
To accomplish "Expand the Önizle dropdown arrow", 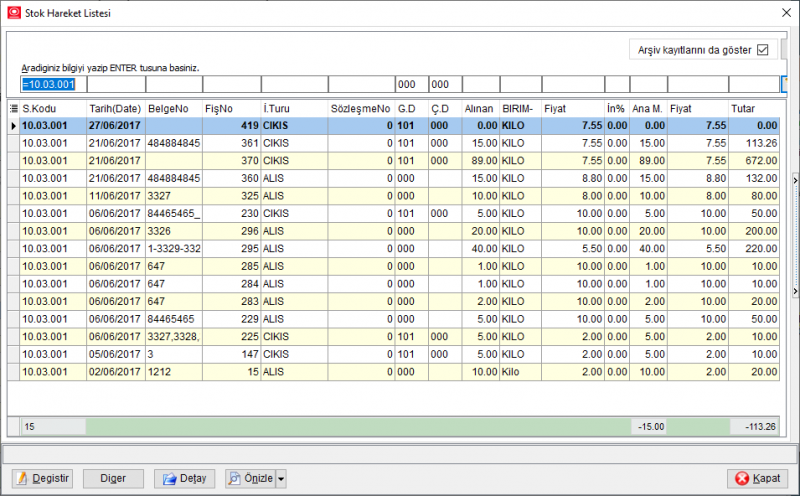I will pos(281,479).
